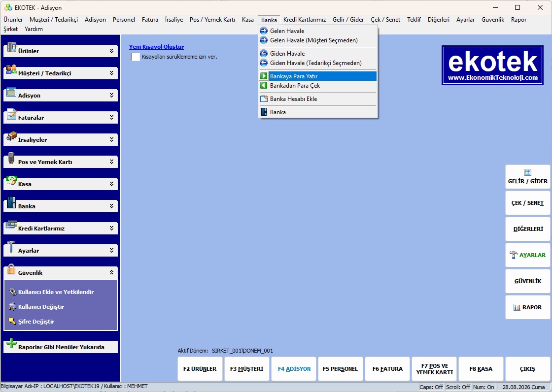Select Bankaya Para Yatır menu entry
The width and height of the screenshot is (552, 392).
[x=318, y=76]
